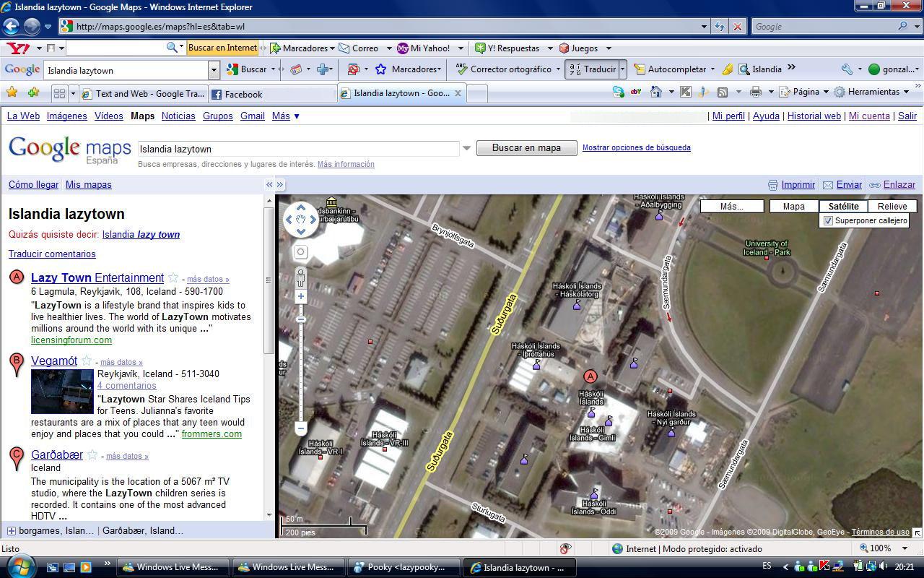The image size is (924, 578).
Task: Open Pooky chat window in taskbar
Action: 404,567
